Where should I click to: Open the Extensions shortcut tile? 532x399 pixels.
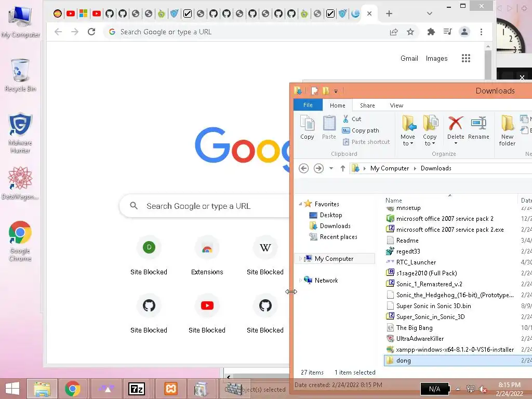207,255
